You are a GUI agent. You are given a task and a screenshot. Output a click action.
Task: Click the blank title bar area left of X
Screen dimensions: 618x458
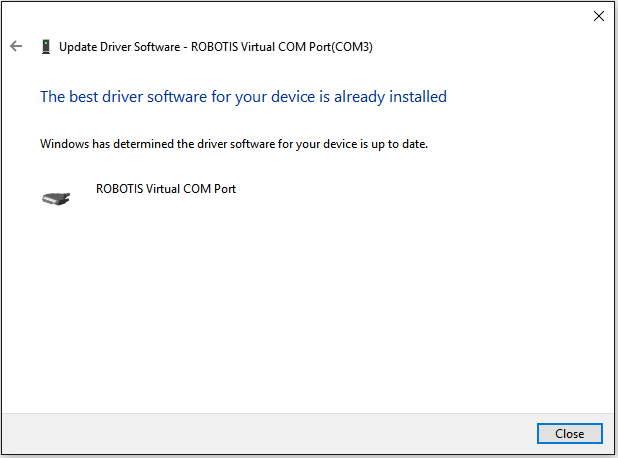coord(300,16)
